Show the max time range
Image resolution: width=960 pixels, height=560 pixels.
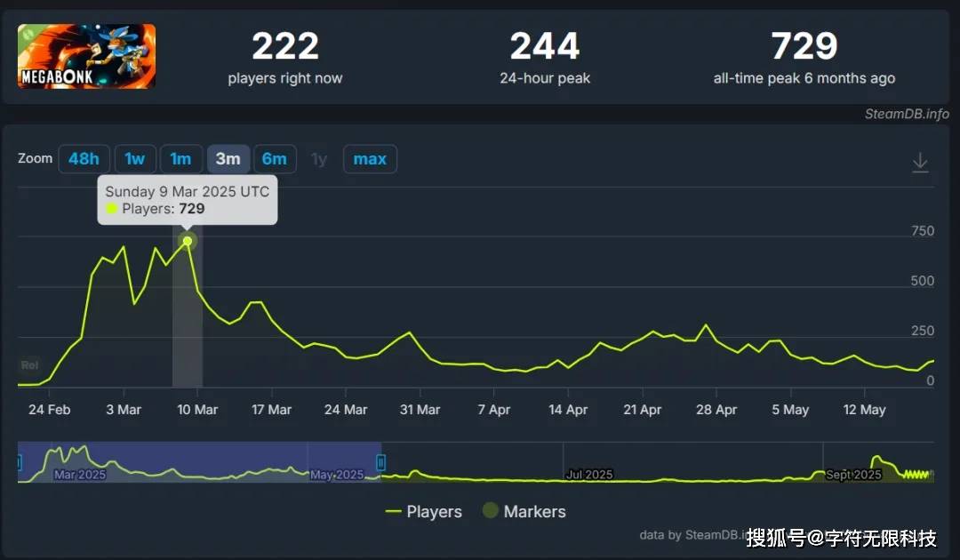(x=370, y=159)
